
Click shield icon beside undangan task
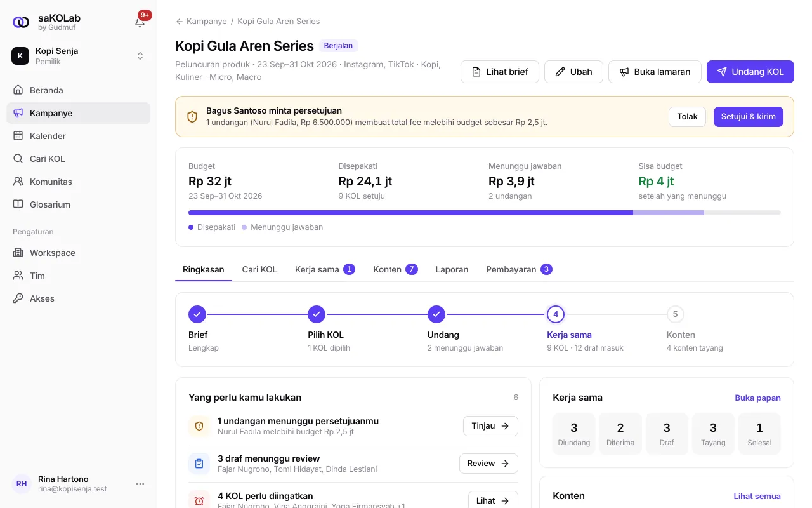(199, 426)
